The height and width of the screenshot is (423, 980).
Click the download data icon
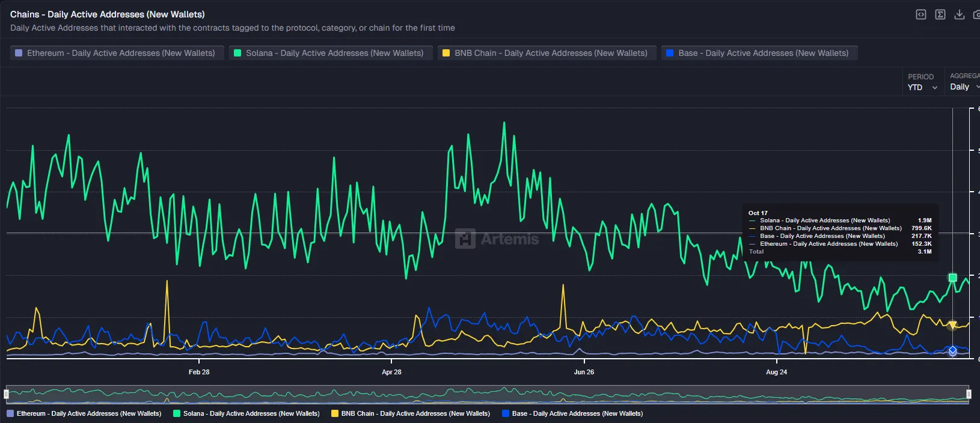tap(960, 14)
